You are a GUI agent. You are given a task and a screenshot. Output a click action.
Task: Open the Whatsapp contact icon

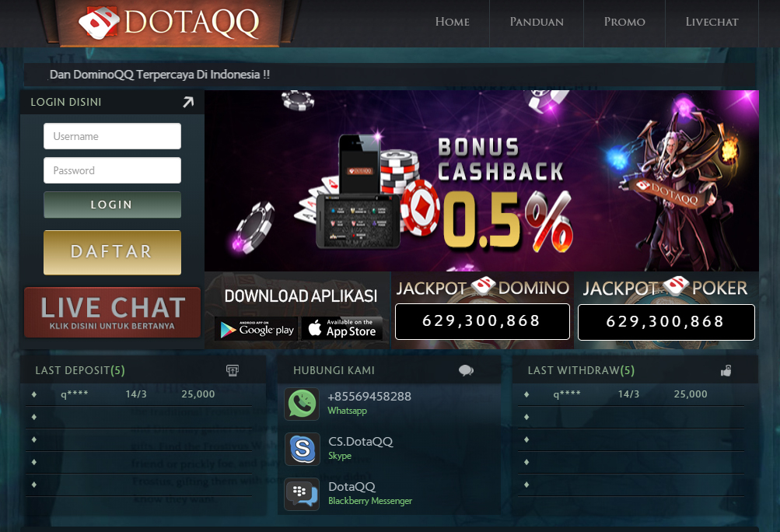point(302,404)
